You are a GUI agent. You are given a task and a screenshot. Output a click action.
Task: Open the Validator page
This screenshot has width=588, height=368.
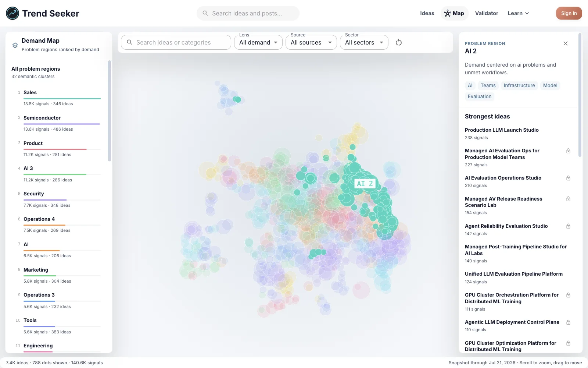(x=487, y=13)
